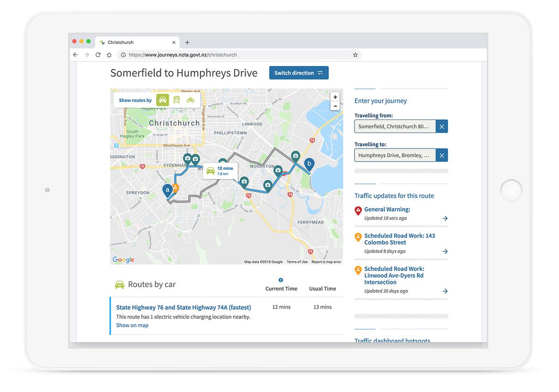Click the '13 mins' usual time value
This screenshot has width=559, height=392.
coord(322,307)
